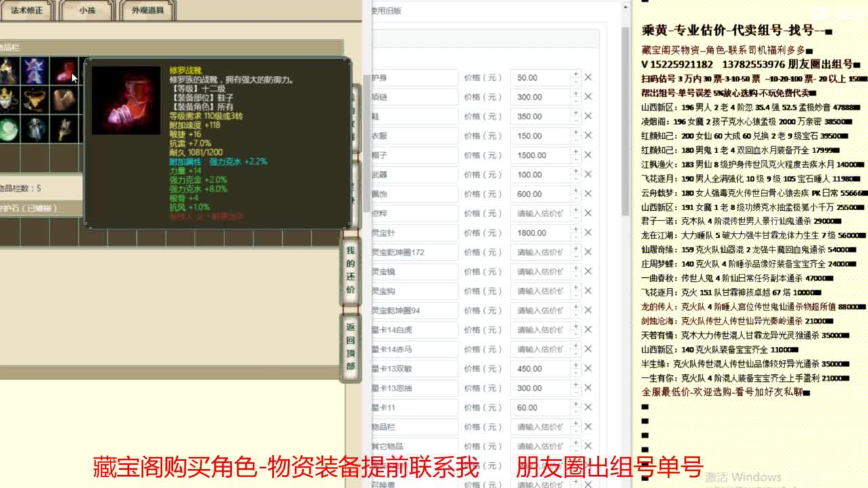Click the 山西新区: 196男人 listing line
This screenshot has height=488, width=868.
751,106
